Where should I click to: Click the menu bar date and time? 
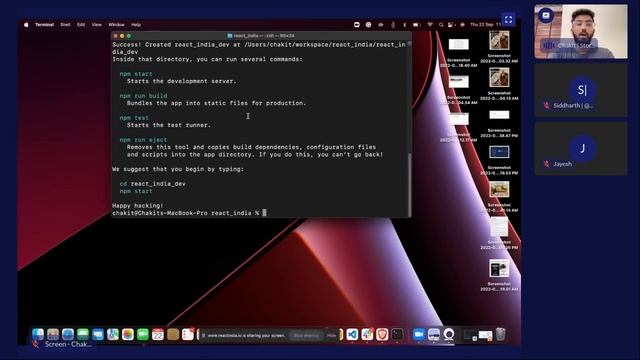(x=486, y=25)
